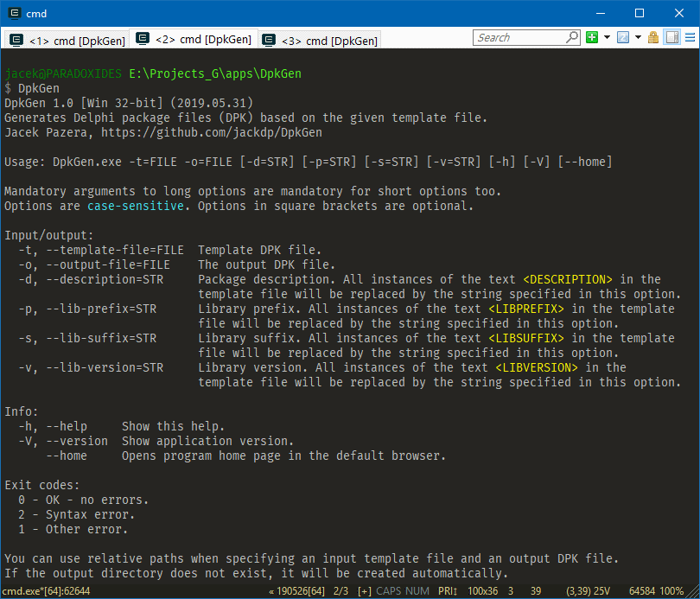
Task: Open the ConEmu system menu icon in title bar
Action: (x=15, y=13)
